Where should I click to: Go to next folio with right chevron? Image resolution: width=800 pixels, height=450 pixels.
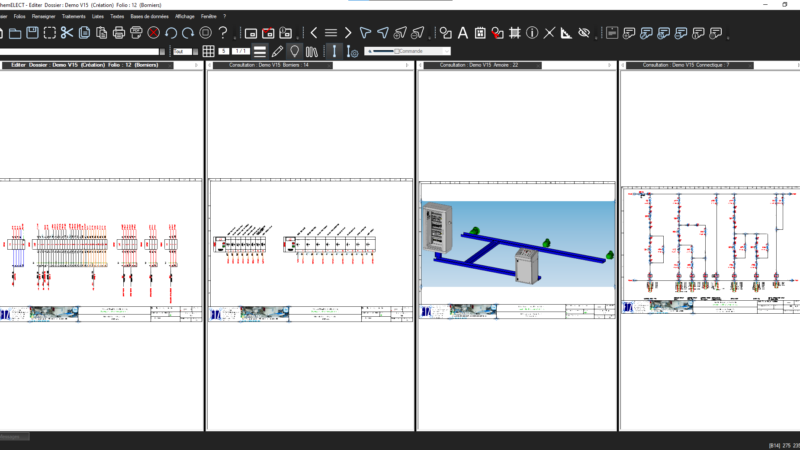(x=347, y=33)
